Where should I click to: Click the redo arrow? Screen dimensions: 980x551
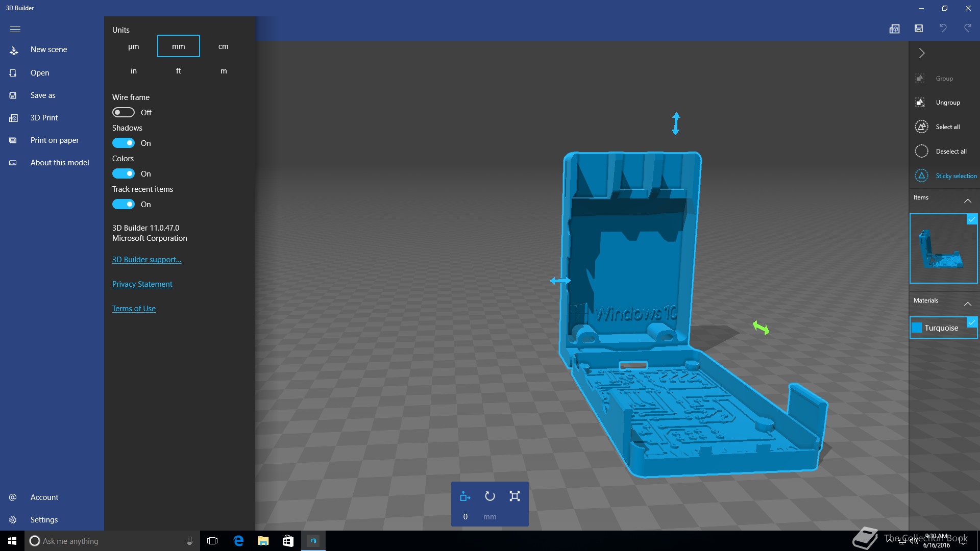point(968,29)
